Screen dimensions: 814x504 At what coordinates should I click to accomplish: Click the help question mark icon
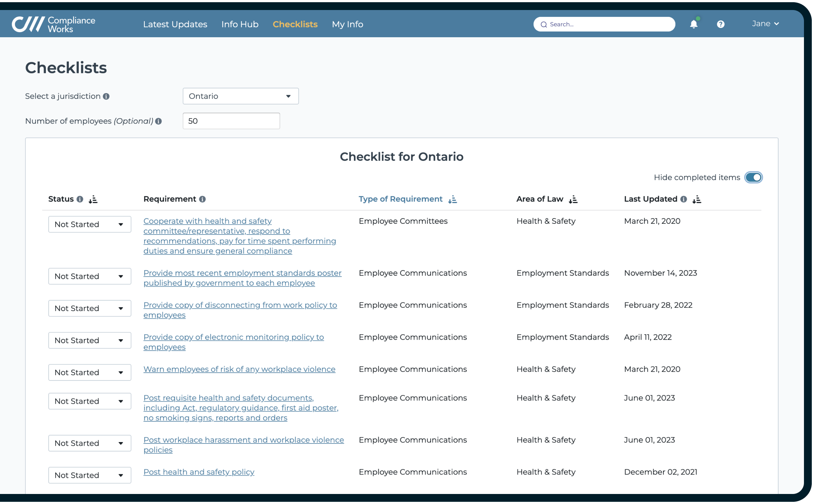pos(720,24)
